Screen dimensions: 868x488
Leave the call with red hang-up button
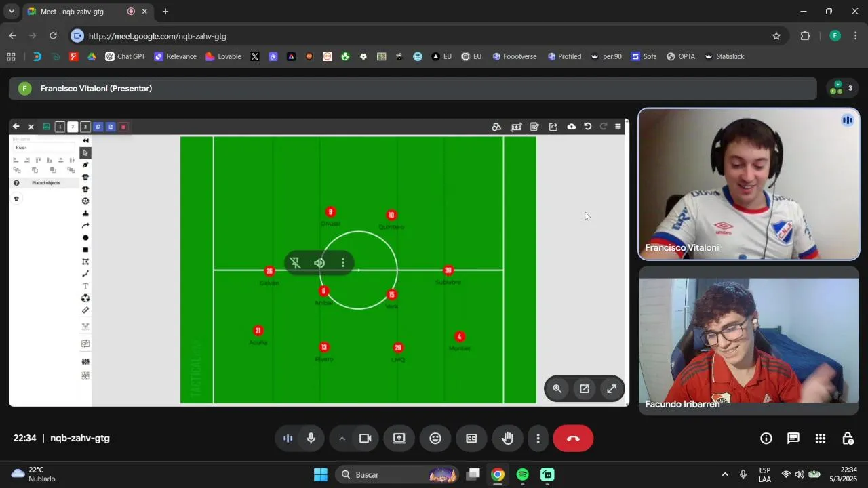coord(573,439)
